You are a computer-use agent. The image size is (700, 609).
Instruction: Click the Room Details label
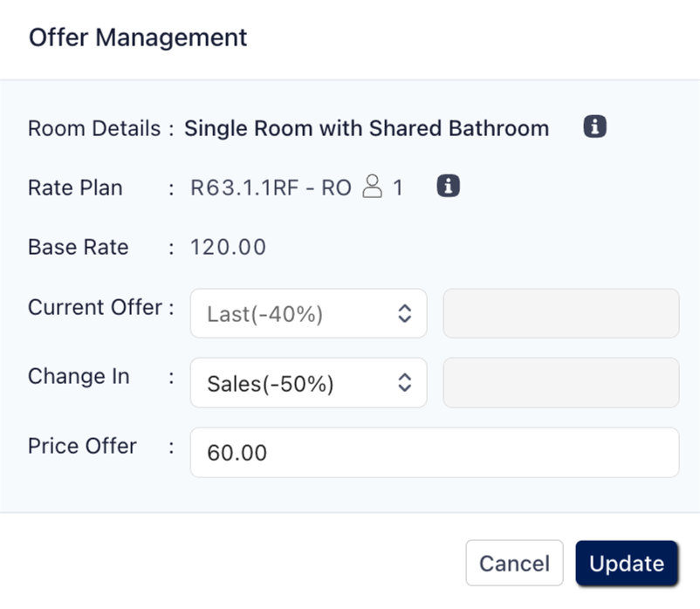93,129
